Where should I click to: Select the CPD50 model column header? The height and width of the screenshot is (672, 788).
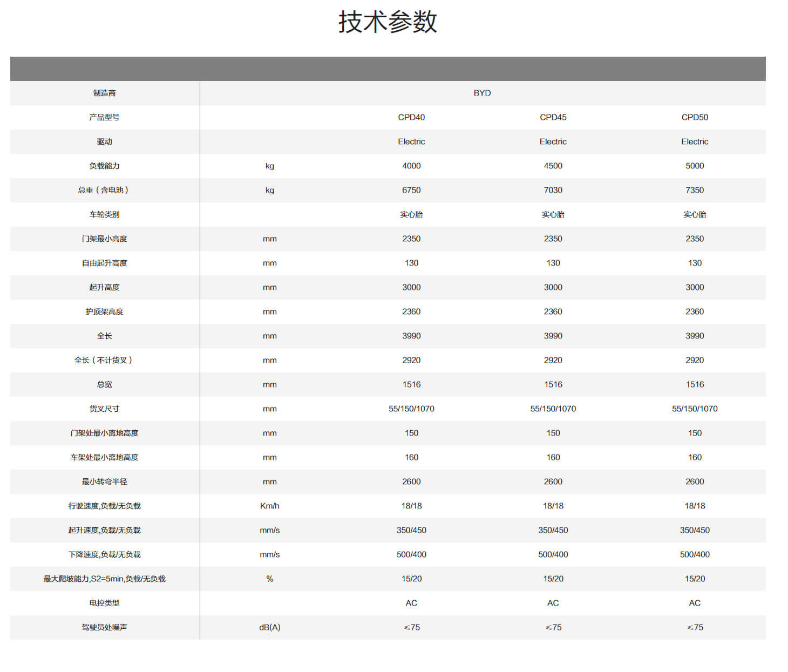(x=695, y=117)
